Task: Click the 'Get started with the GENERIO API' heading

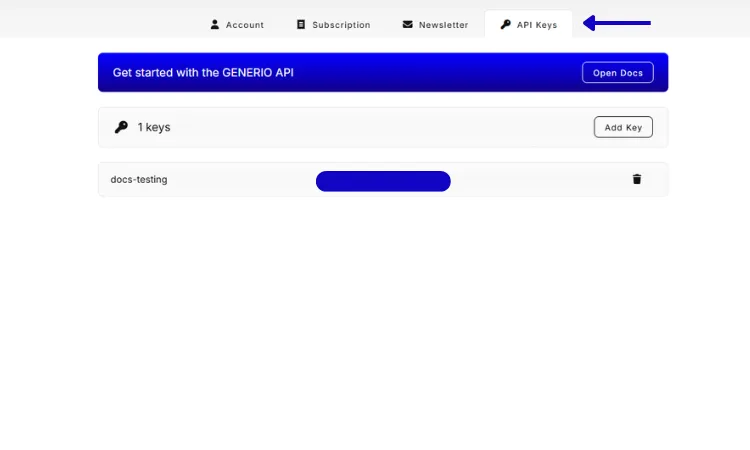Action: [203, 73]
